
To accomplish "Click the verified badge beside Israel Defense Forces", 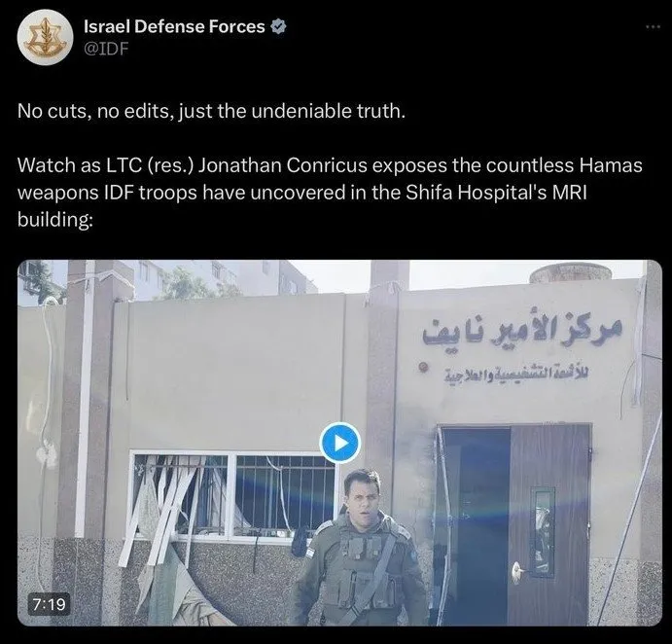I will (278, 26).
